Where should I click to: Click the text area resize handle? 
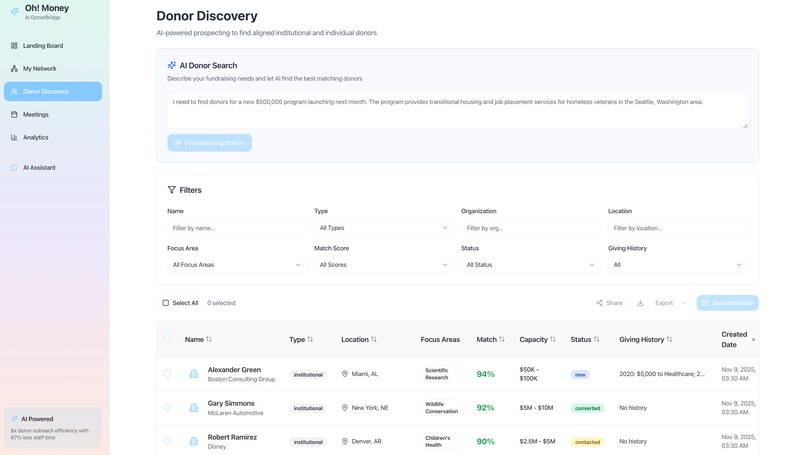pos(745,125)
